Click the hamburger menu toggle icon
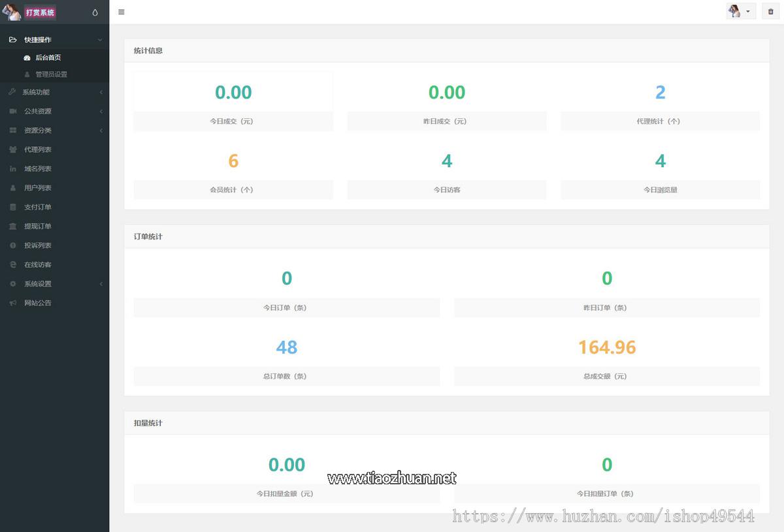 click(x=122, y=12)
